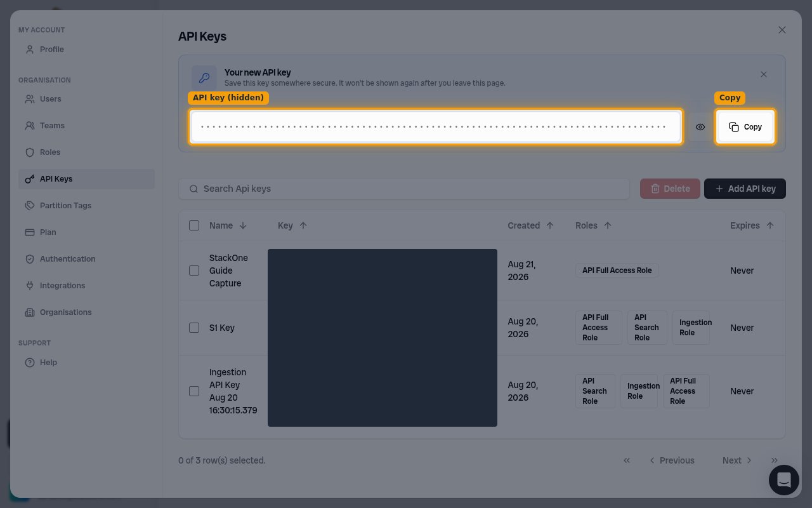Image resolution: width=812 pixels, height=508 pixels.
Task: Reveal the hidden API key with eye icon
Action: point(700,127)
